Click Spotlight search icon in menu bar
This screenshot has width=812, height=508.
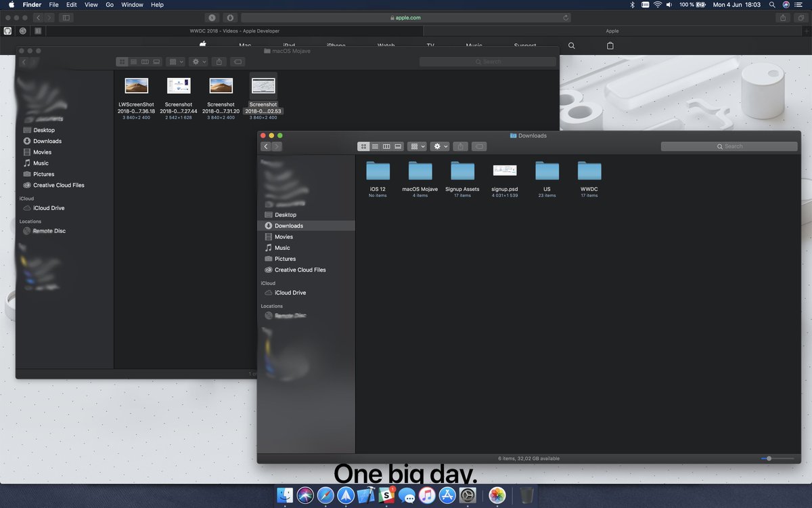tap(772, 5)
